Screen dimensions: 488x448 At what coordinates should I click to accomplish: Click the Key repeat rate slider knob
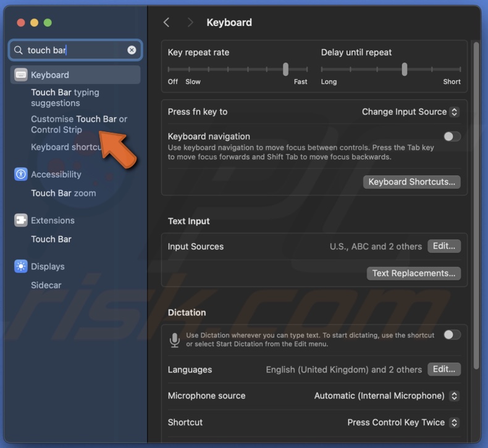pyautogui.click(x=285, y=69)
